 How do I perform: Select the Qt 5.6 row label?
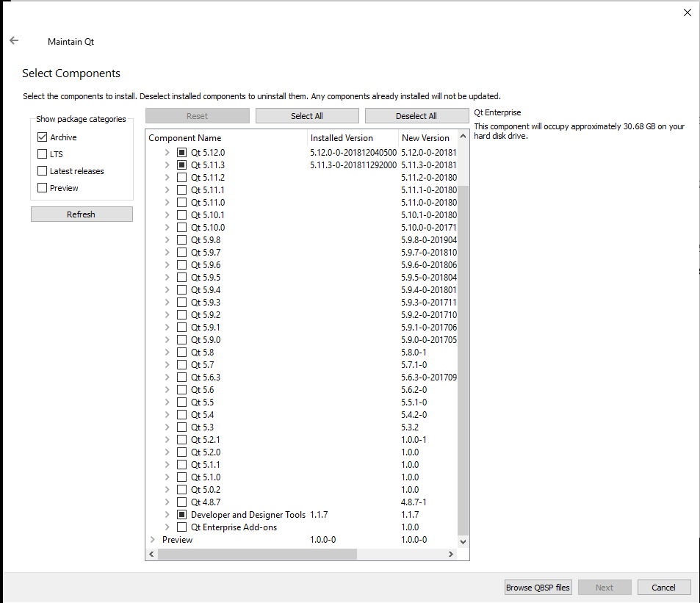(x=202, y=390)
